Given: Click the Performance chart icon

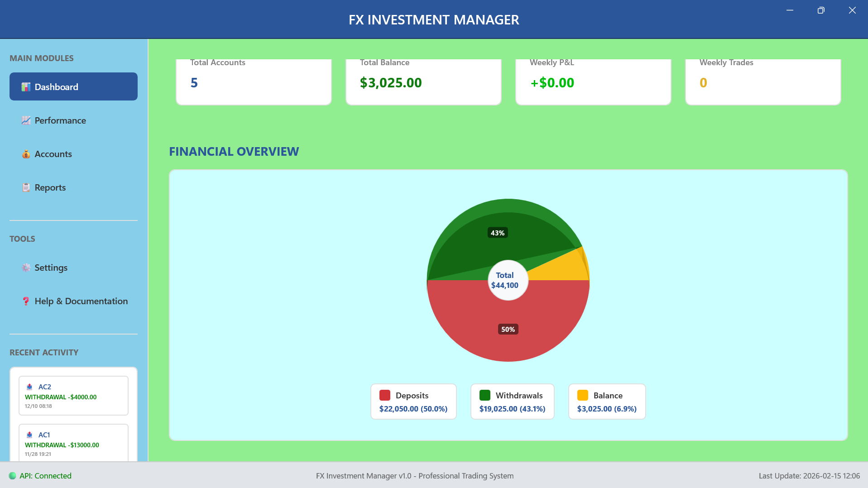Looking at the screenshot, I should [x=26, y=120].
